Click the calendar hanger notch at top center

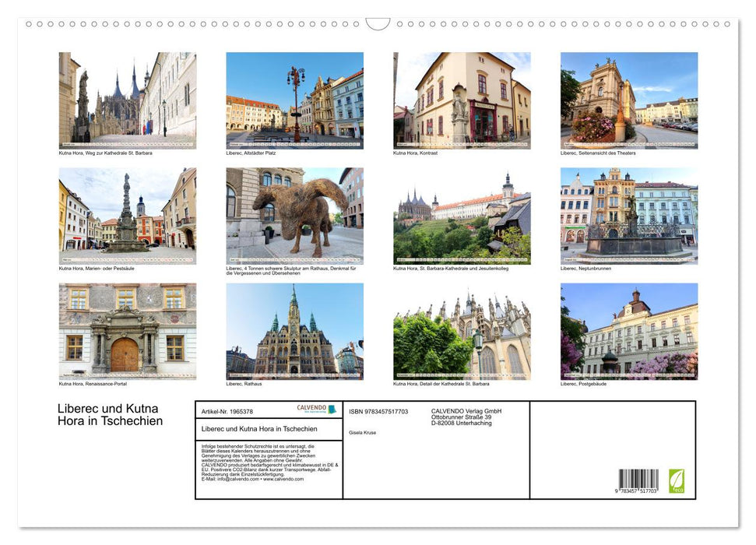[x=378, y=23]
